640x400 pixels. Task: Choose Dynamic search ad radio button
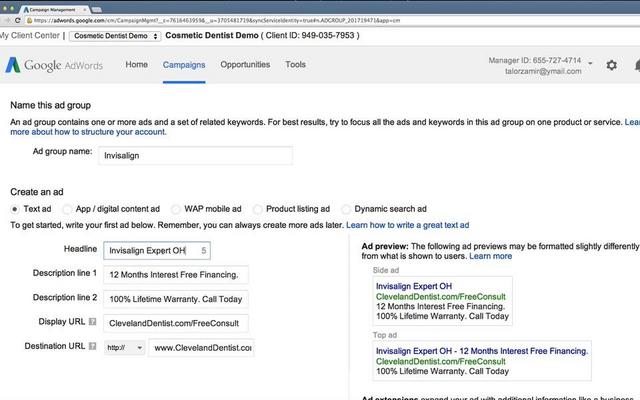tap(346, 209)
